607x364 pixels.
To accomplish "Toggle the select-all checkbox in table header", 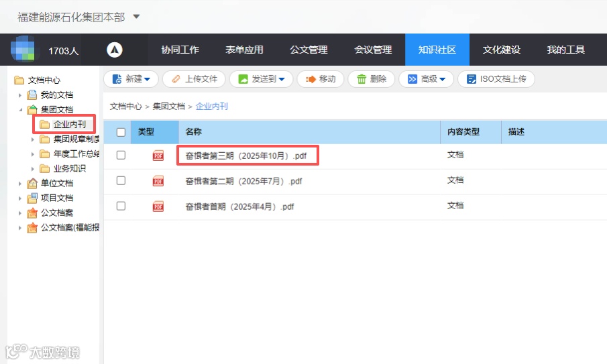I will pos(121,132).
